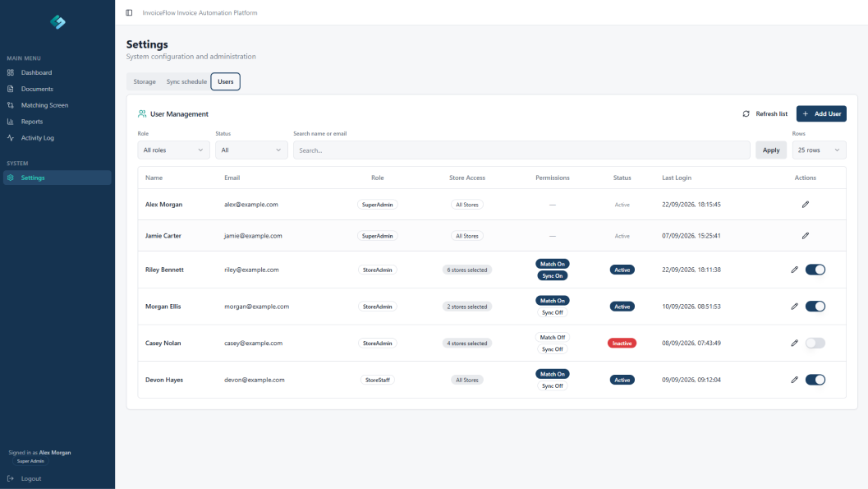Click the Reports bar chart icon
Screen dimensions: 868x489
(x=11, y=122)
